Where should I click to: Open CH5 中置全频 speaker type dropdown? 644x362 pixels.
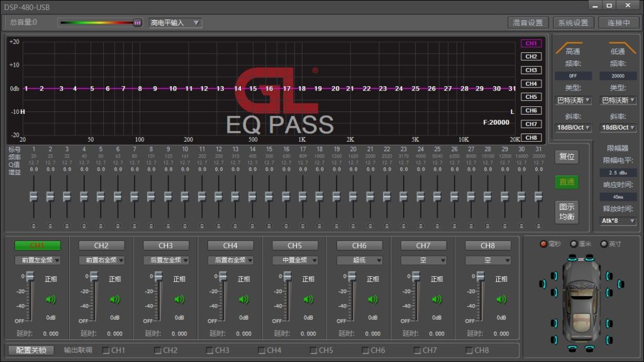click(295, 260)
